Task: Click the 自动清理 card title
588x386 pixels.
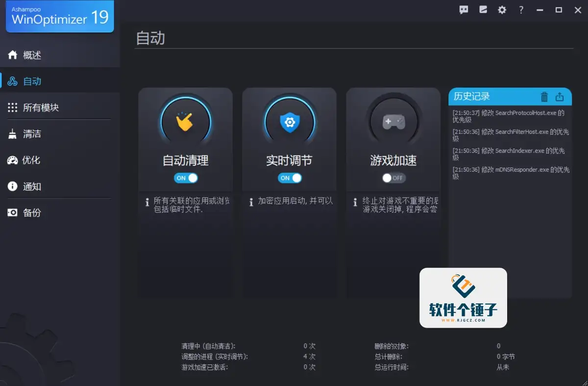Action: (186, 160)
